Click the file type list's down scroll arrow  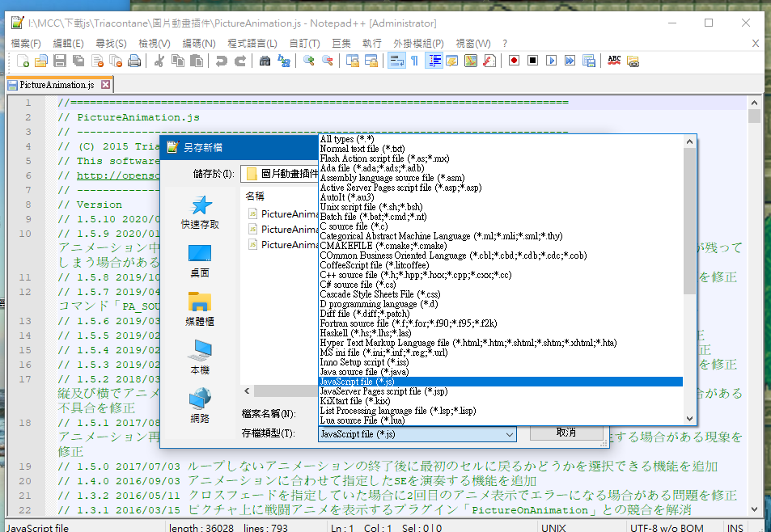tap(689, 419)
